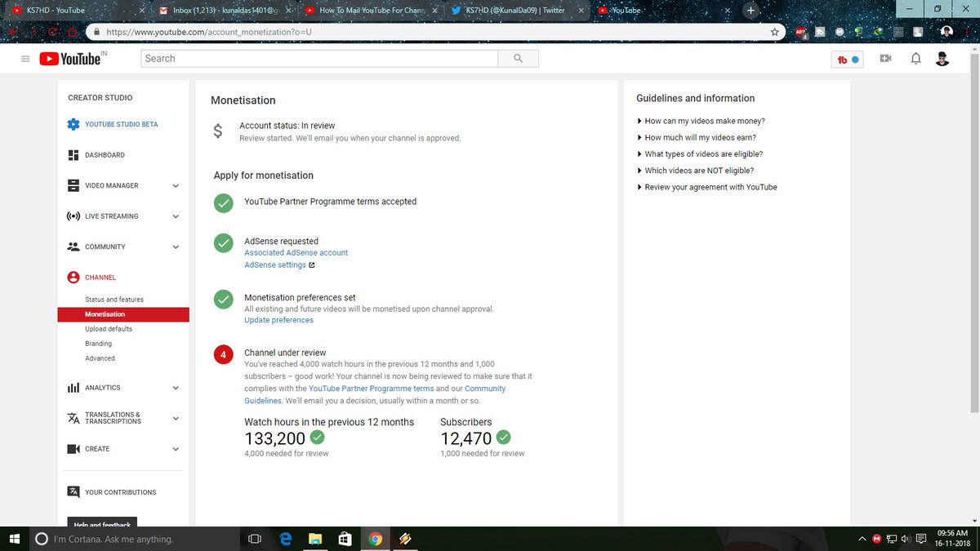Click Update preferences link

click(279, 320)
